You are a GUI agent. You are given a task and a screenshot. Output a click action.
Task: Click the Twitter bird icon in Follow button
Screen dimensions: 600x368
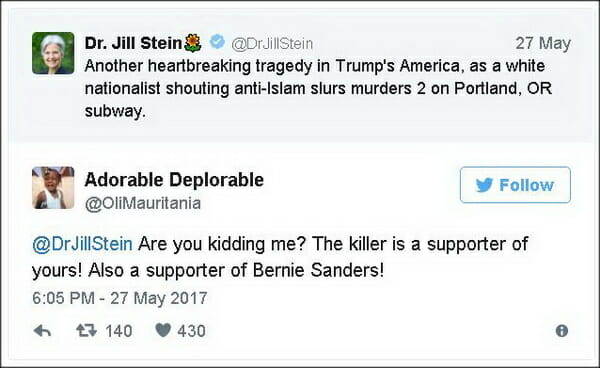coord(484,185)
